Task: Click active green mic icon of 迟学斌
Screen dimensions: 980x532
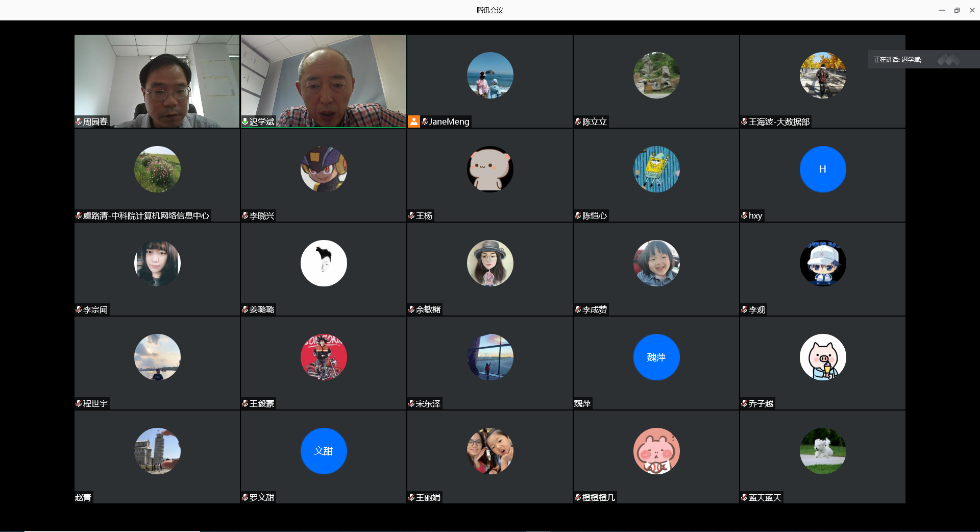Action: pos(245,122)
